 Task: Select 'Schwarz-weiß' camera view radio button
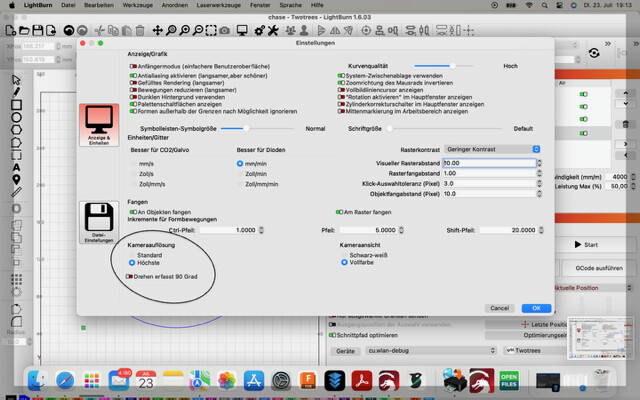(344, 255)
